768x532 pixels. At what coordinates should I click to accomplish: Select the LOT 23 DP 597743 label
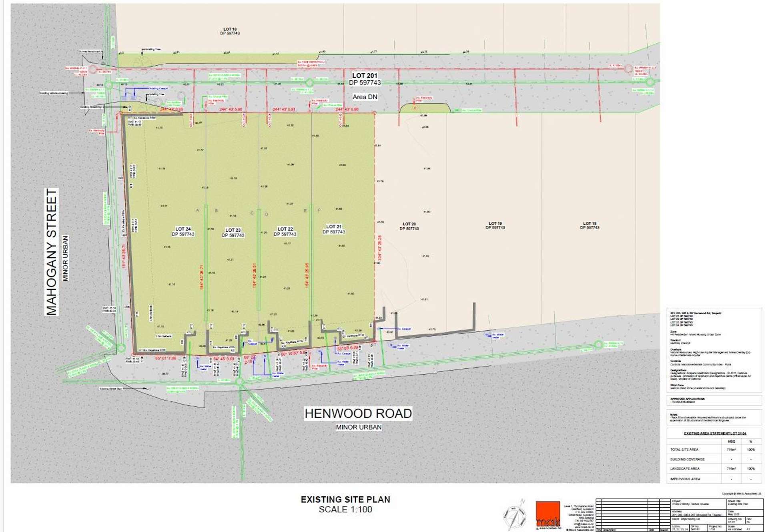pyautogui.click(x=233, y=233)
